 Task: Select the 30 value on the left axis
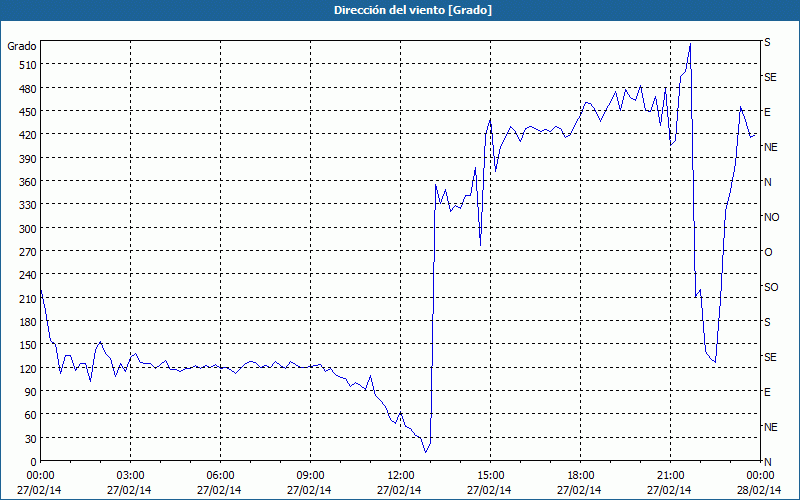(x=31, y=439)
